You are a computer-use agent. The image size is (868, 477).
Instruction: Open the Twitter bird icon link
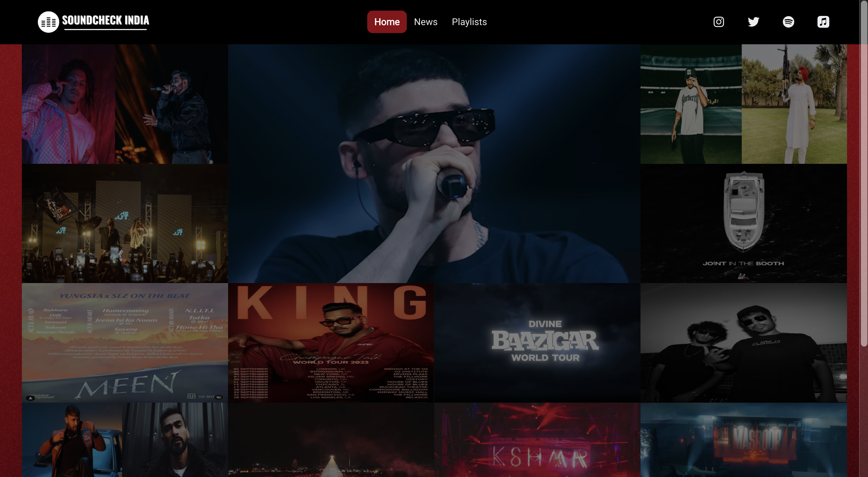click(x=753, y=22)
